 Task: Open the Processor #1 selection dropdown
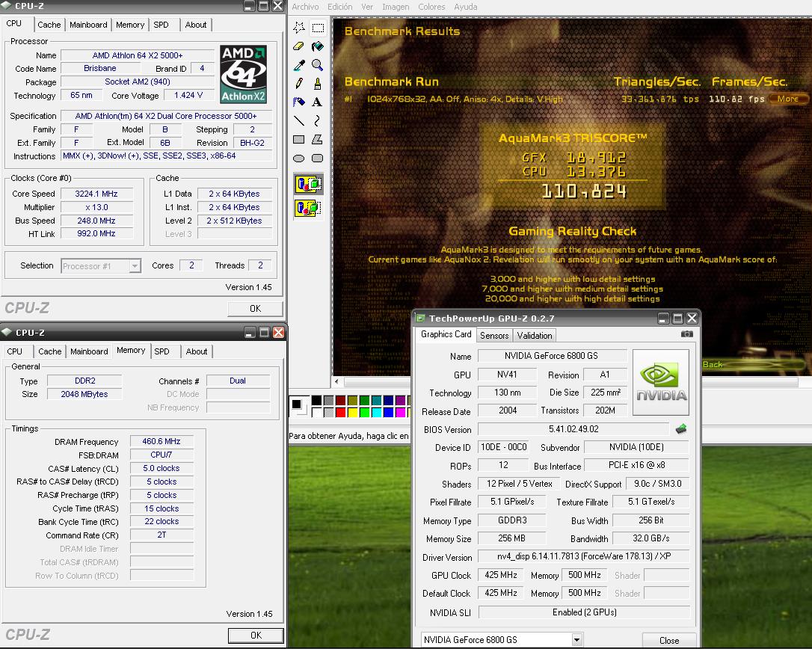135,265
